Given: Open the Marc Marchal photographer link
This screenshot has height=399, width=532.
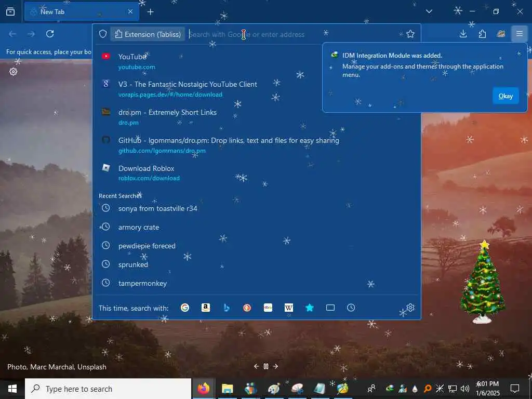Looking at the screenshot, I should [52, 367].
